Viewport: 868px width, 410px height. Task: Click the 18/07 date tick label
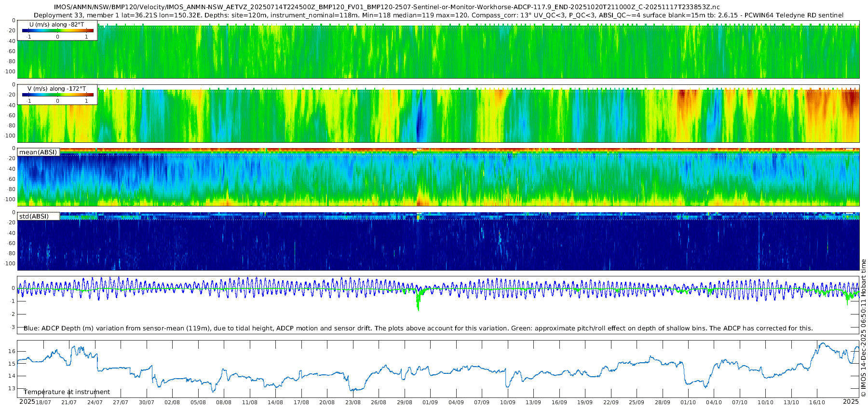[43, 402]
